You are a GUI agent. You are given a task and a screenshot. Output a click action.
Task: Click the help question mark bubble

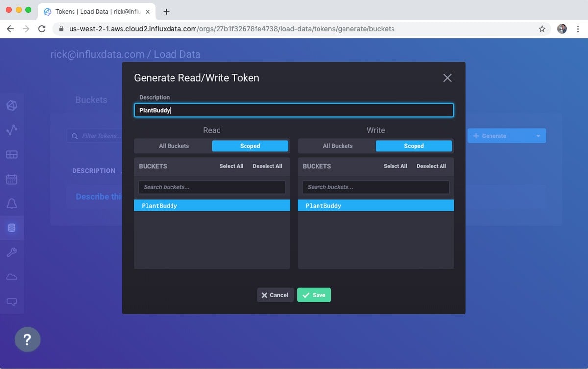tap(27, 339)
